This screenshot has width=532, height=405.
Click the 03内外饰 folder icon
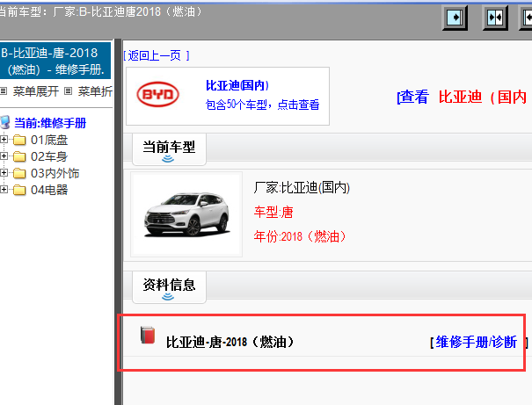(x=19, y=173)
